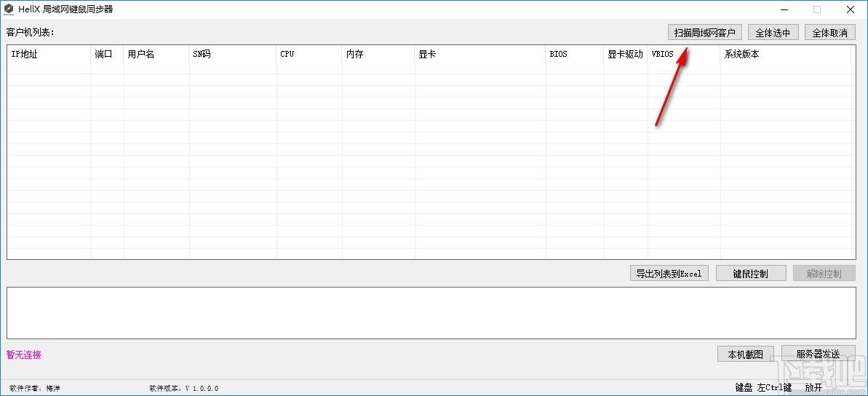Click the 解除控制 release control button
This screenshot has height=396, width=868.
(x=824, y=274)
